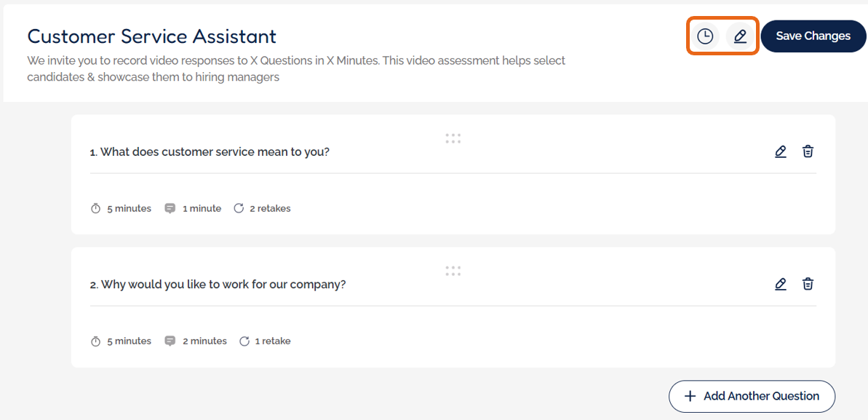Click the stopwatch icon on question 1
The height and width of the screenshot is (420, 868).
(95, 209)
